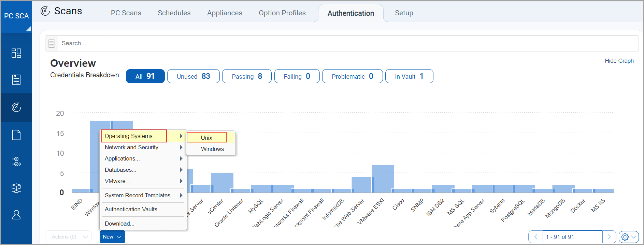Open the Actions (0) dropdown
Screen dimensions: 644x245
69,237
